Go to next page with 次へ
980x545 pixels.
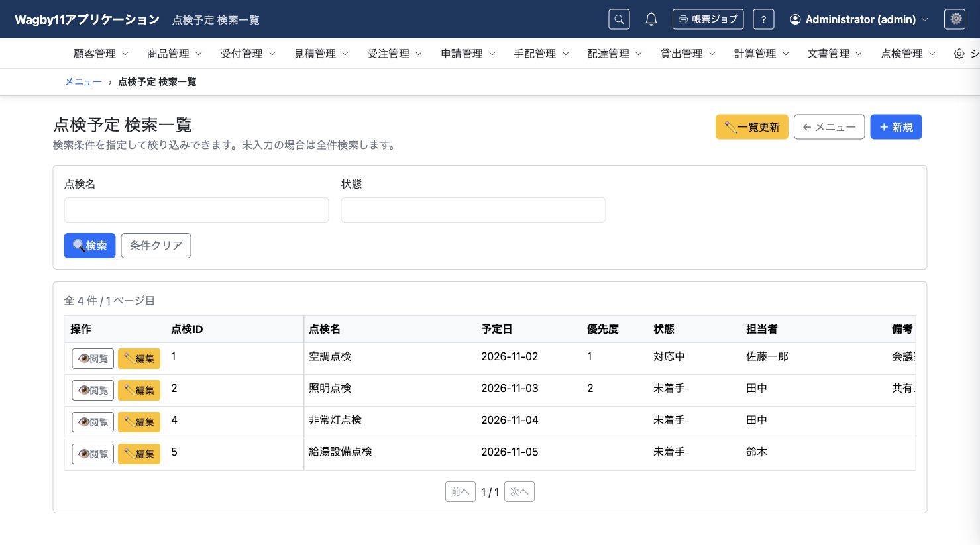pyautogui.click(x=519, y=492)
